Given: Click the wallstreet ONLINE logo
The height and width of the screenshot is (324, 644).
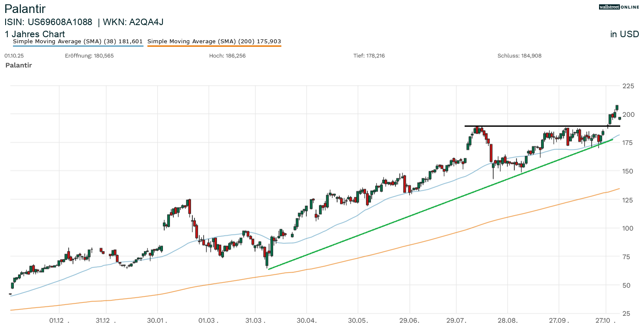Looking at the screenshot, I should (618, 7).
